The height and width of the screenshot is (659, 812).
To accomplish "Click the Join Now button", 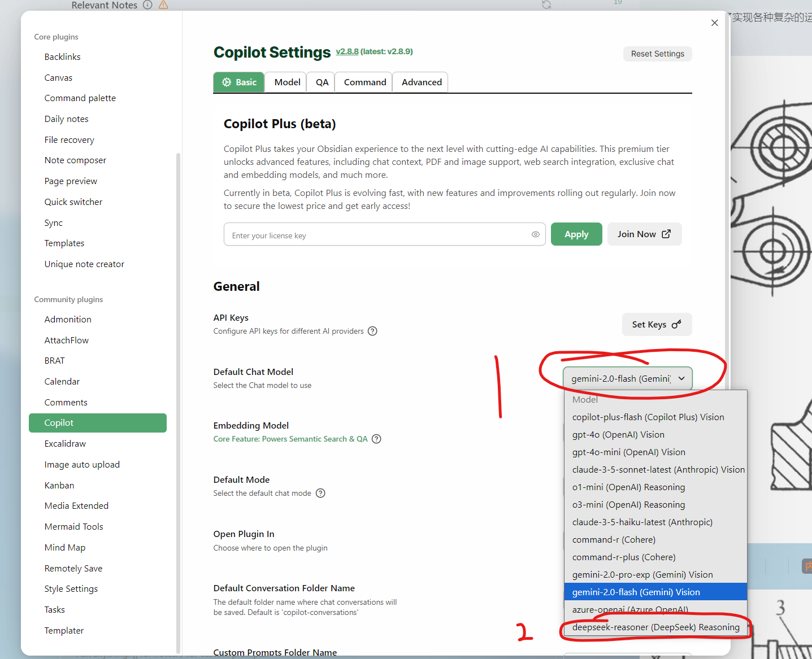I will [644, 234].
